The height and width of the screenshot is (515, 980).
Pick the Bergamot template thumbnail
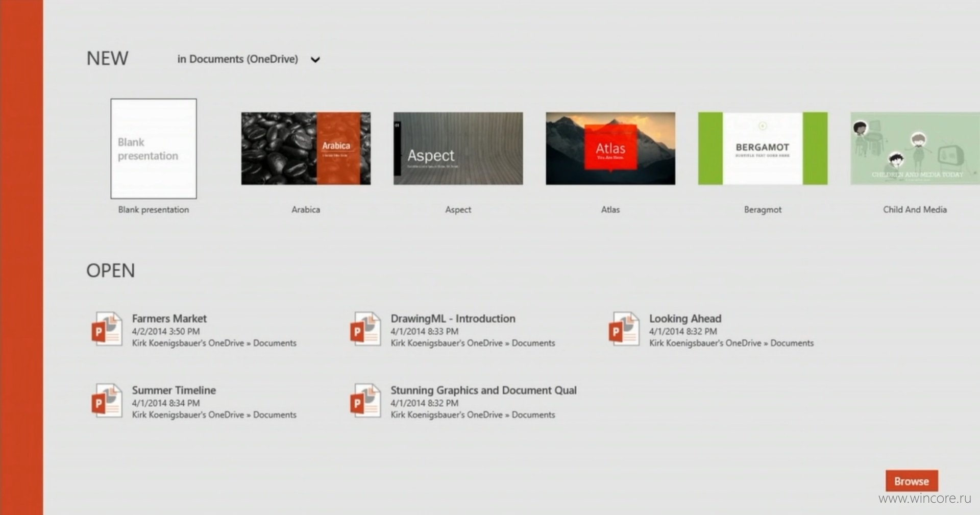(763, 149)
